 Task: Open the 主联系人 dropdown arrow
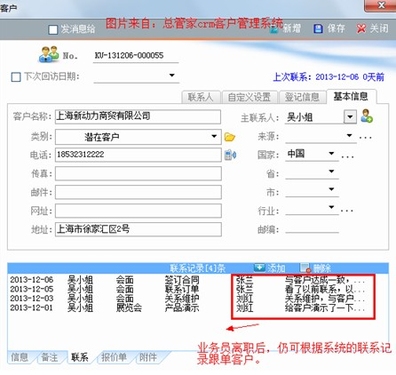coord(350,117)
